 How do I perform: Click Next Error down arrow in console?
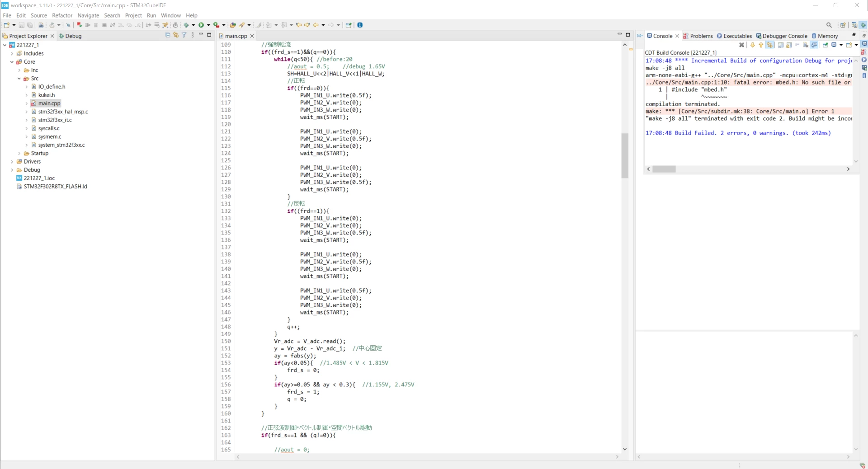[x=752, y=45]
